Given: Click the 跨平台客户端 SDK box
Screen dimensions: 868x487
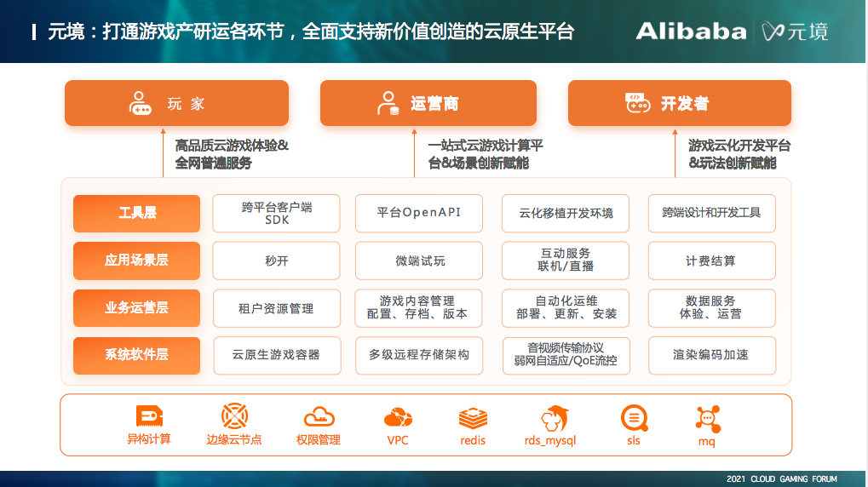Looking at the screenshot, I should tap(276, 213).
